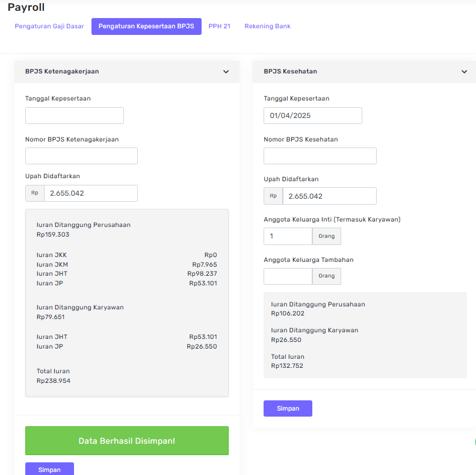476x475 pixels.
Task: Click the empty Tanggal Kepesertaan field for Ketenagakerjaan
Action: (75, 116)
